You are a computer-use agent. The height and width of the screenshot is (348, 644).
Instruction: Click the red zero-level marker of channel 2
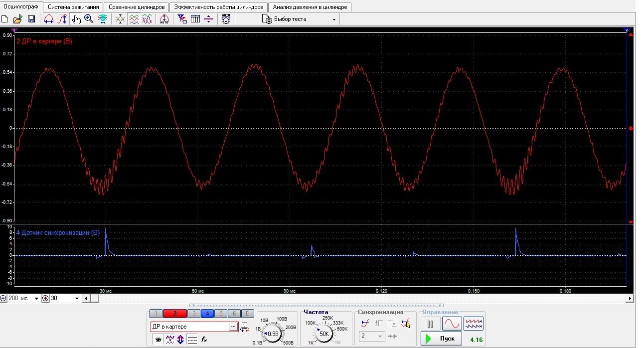pyautogui.click(x=631, y=129)
